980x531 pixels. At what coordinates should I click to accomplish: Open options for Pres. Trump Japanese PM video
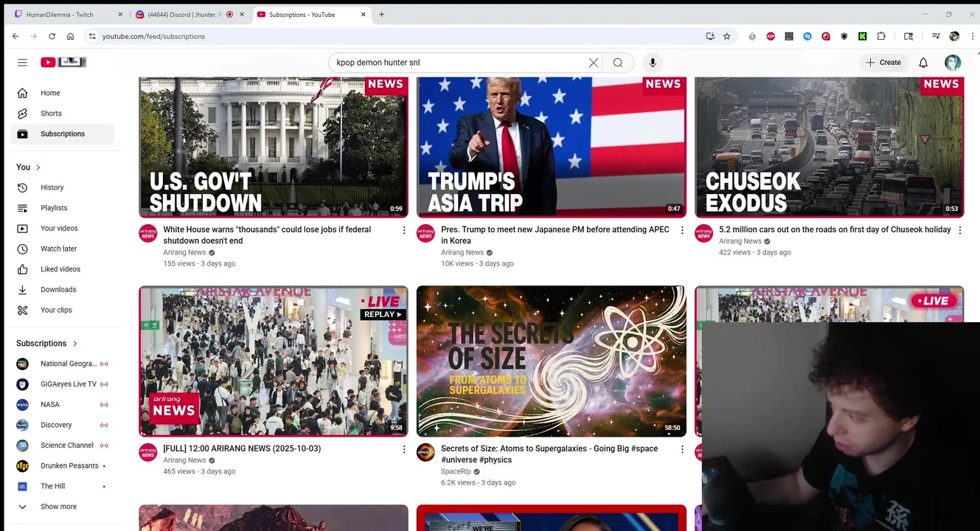pyautogui.click(x=682, y=231)
